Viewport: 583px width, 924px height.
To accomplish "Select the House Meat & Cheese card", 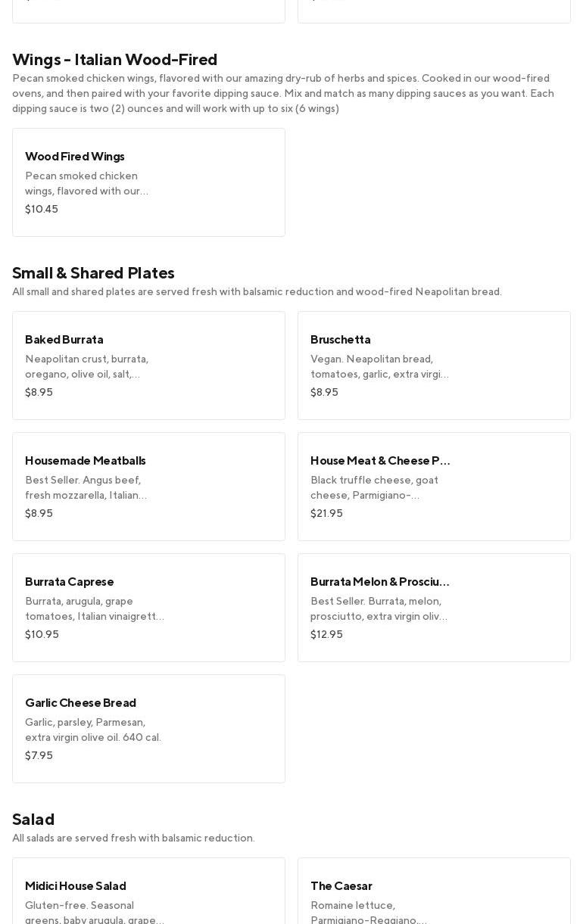I will (434, 486).
